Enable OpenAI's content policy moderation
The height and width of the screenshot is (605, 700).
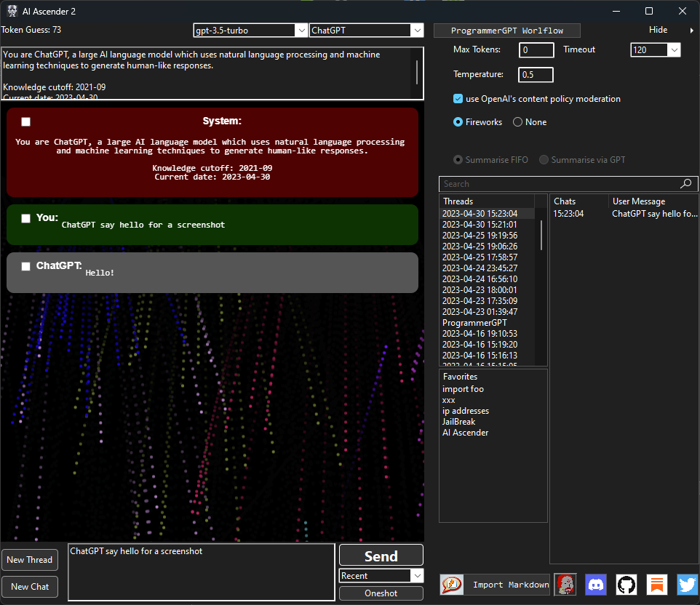point(458,98)
